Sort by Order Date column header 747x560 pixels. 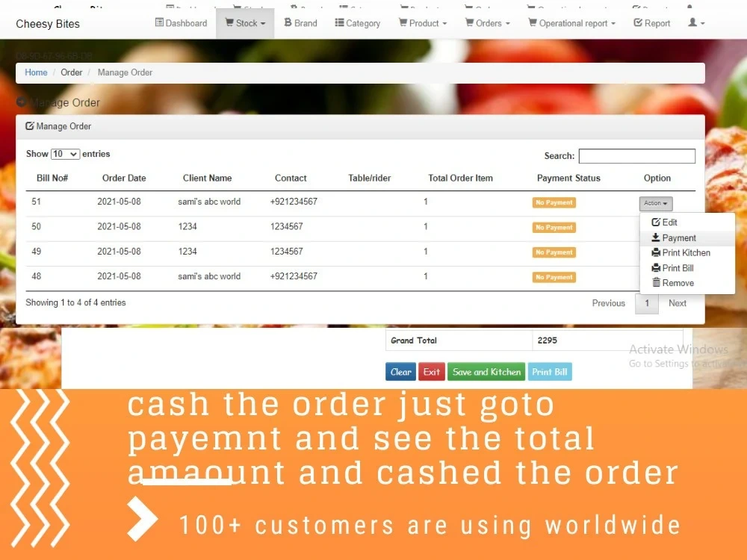[124, 178]
